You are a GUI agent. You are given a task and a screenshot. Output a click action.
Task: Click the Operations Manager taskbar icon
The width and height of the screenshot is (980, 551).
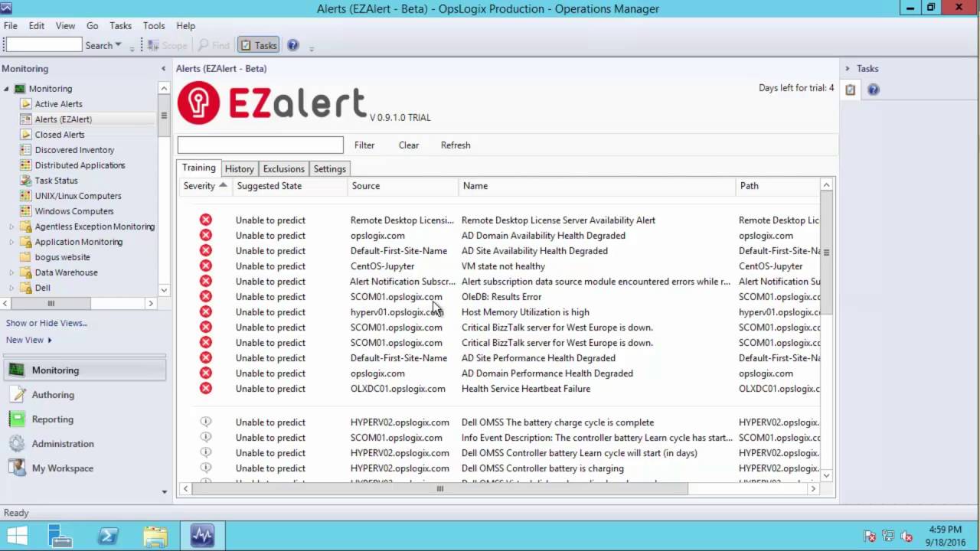203,536
